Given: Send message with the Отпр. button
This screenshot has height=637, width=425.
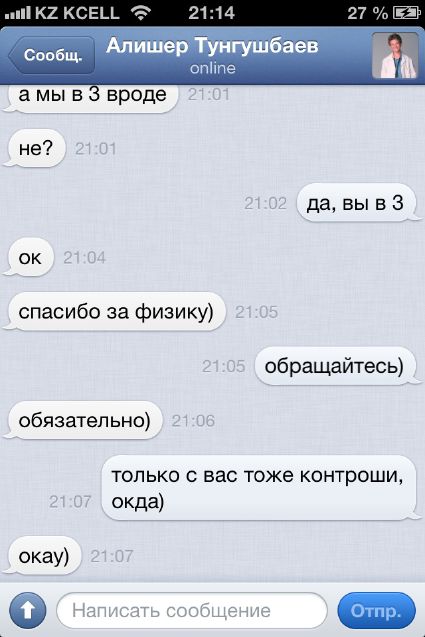Looking at the screenshot, I should (x=377, y=611).
